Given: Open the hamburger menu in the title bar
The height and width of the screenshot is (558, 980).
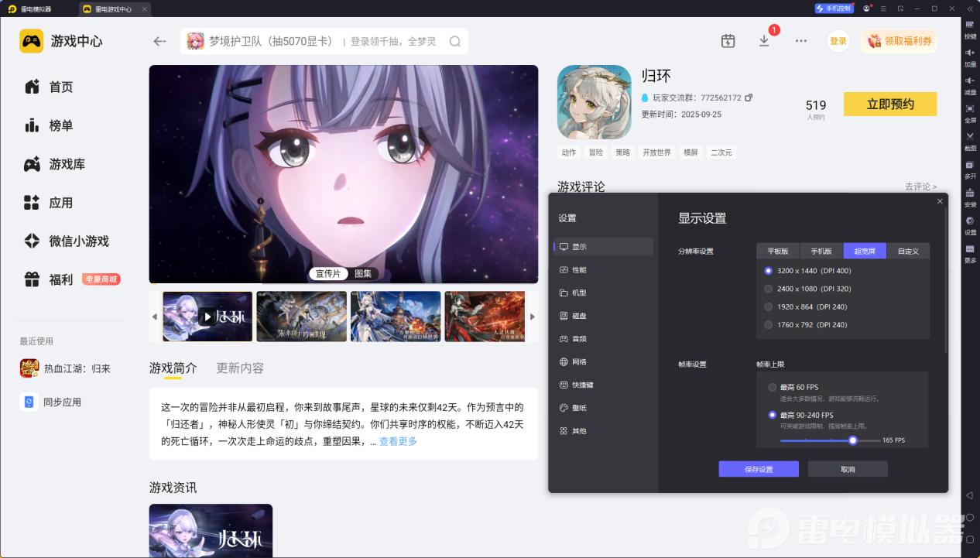Looking at the screenshot, I should [x=884, y=9].
